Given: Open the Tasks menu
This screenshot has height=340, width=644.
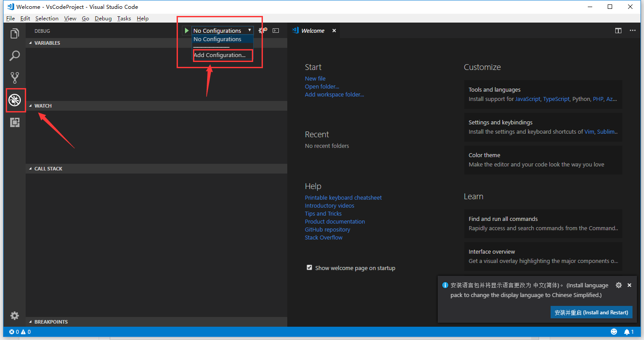Looking at the screenshot, I should click(x=124, y=19).
